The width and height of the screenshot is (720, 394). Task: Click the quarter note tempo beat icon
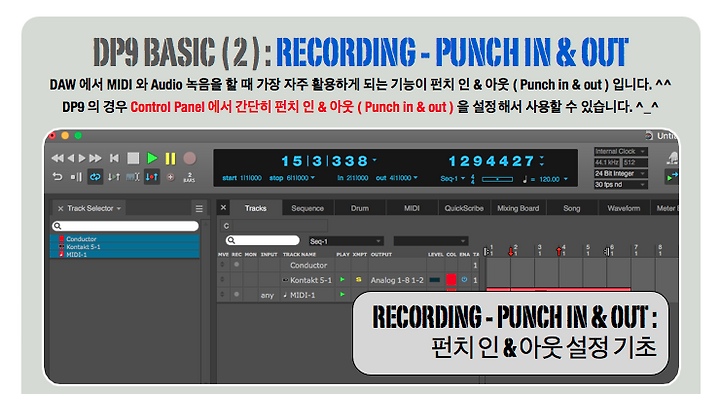pyautogui.click(x=525, y=179)
